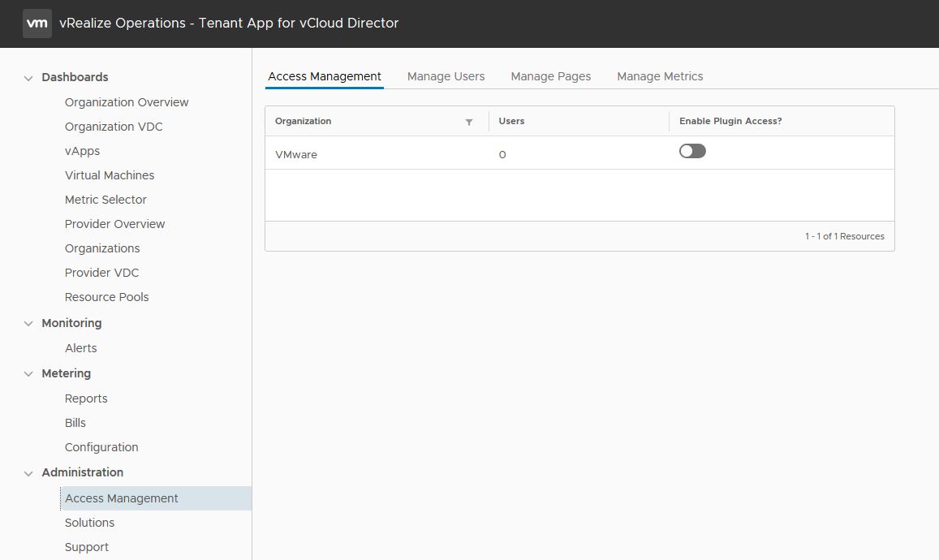Collapse the Administration section chevron

pyautogui.click(x=28, y=472)
